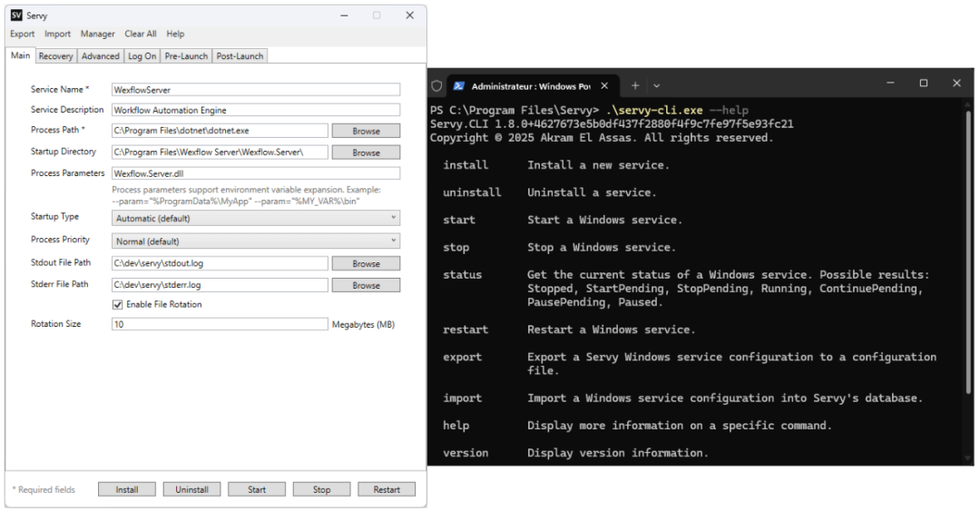
Task: Click the 'uninstall' command text in terminal
Action: tap(472, 192)
